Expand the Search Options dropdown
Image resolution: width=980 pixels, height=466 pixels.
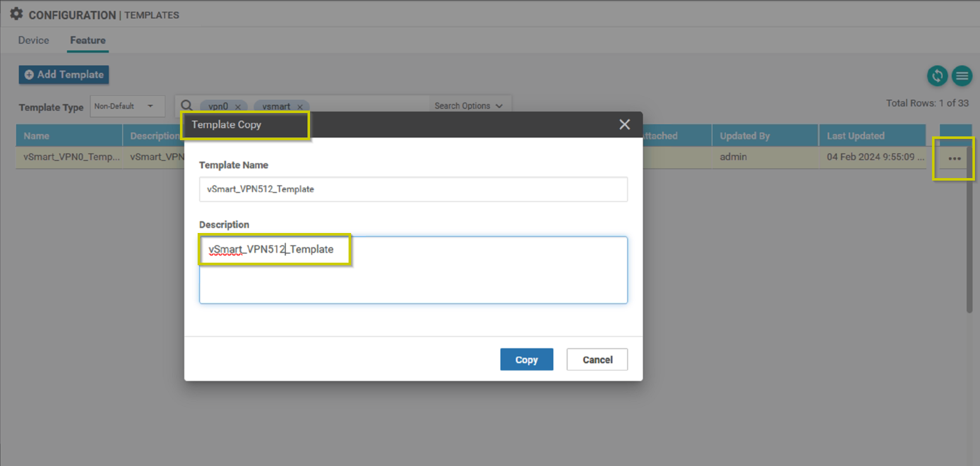click(x=469, y=106)
